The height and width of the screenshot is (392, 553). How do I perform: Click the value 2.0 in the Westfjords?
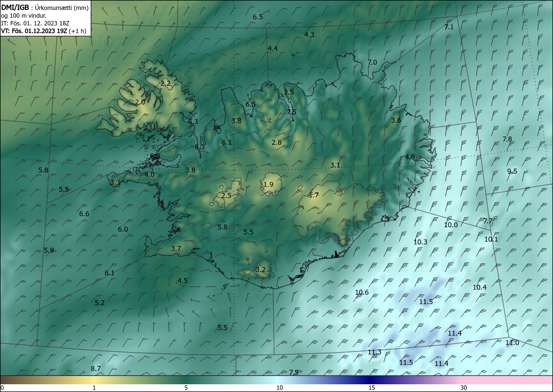click(140, 102)
